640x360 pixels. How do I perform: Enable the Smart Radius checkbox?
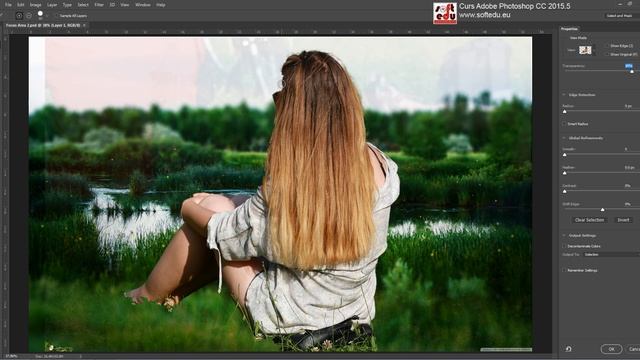pos(564,124)
